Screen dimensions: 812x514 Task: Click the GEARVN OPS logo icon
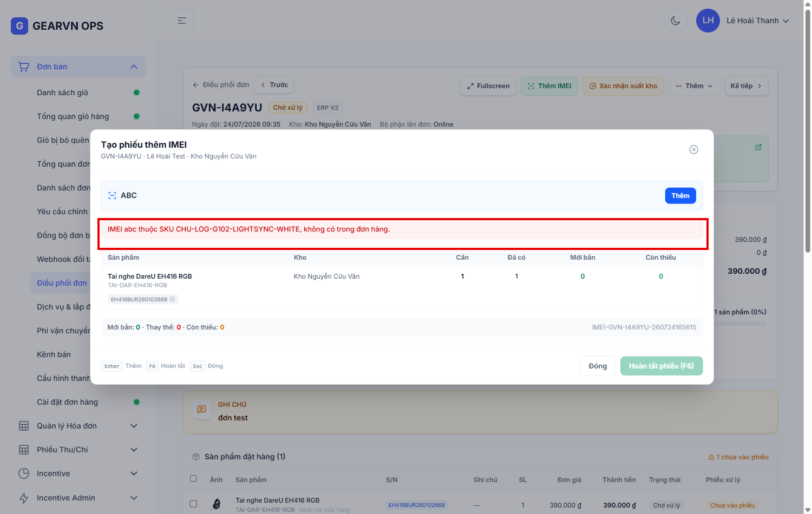pos(19,26)
